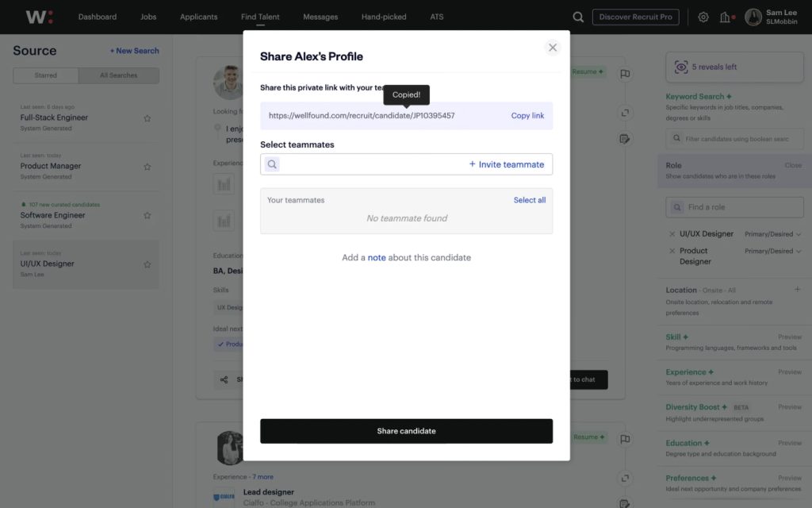Click the Copy link button

click(x=527, y=115)
